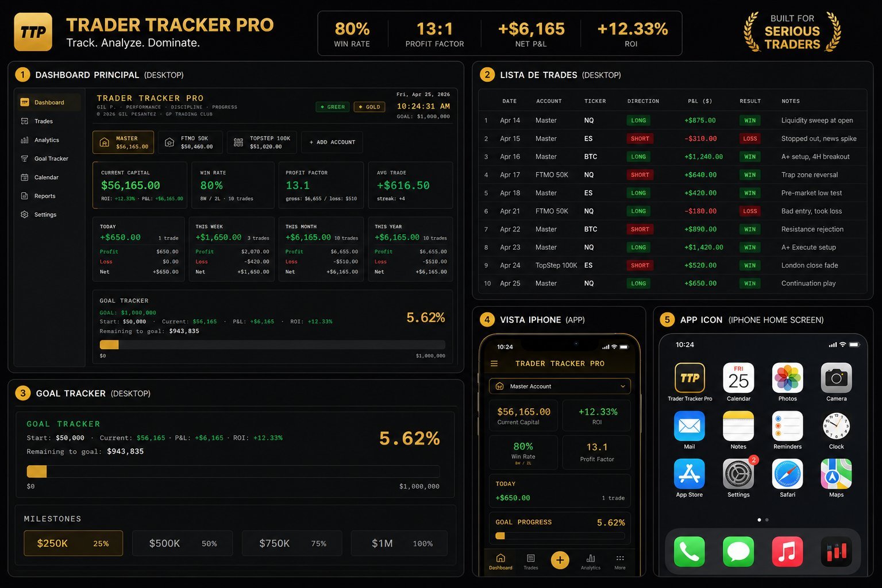Click the +12.33% ROI header stat
Screen dimensions: 882x588
tap(632, 33)
